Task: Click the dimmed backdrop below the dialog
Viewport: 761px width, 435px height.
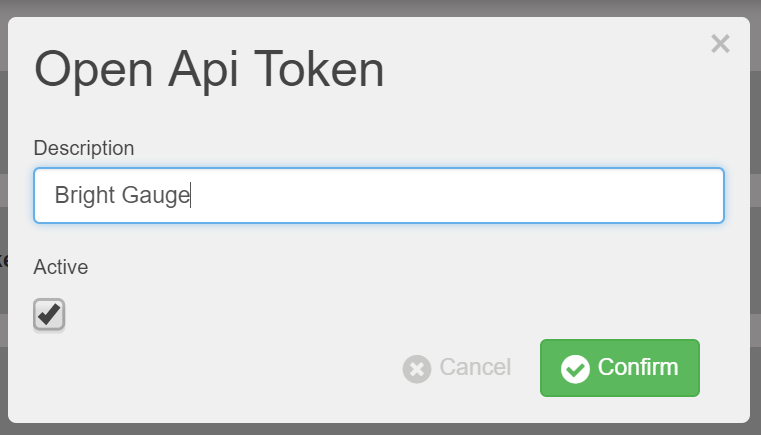Action: point(380,429)
